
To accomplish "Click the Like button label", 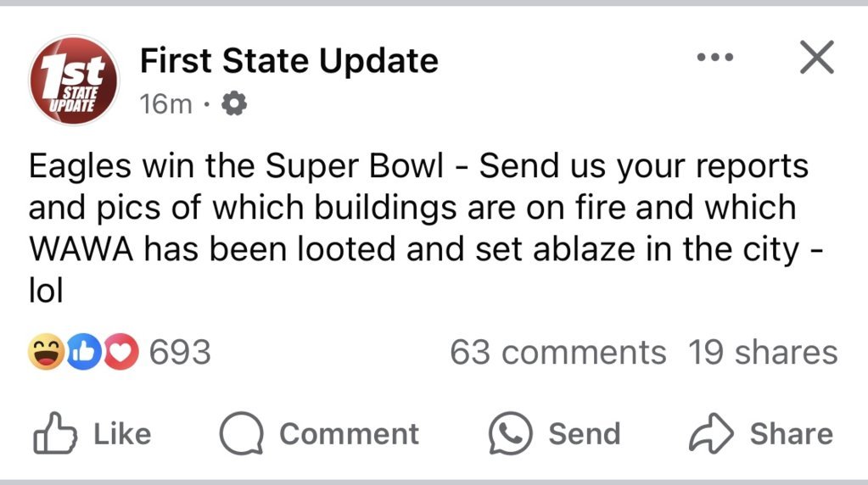I will click(x=122, y=433).
